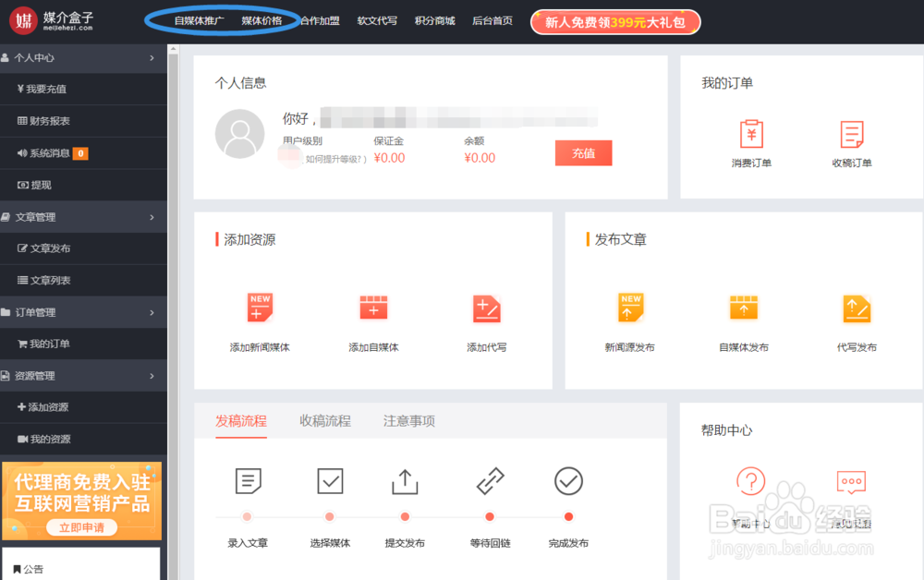Click the 添加自媒体 icon
This screenshot has width=924, height=580.
(373, 308)
